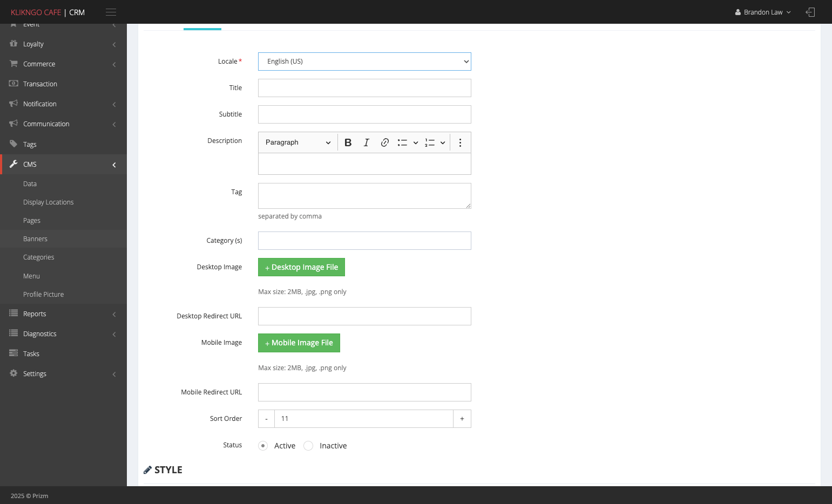The height and width of the screenshot is (504, 832).
Task: Click the Title input field
Action: tap(364, 88)
